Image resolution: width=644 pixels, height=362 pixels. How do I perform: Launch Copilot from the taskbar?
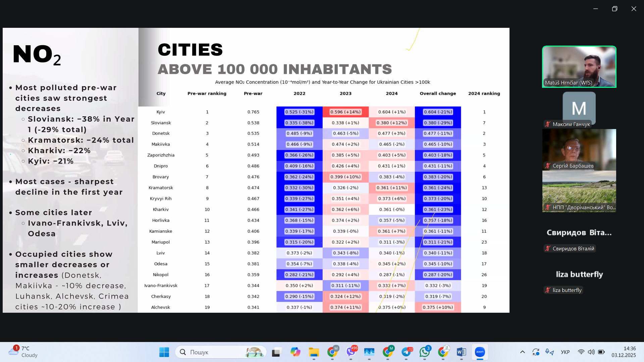click(295, 352)
